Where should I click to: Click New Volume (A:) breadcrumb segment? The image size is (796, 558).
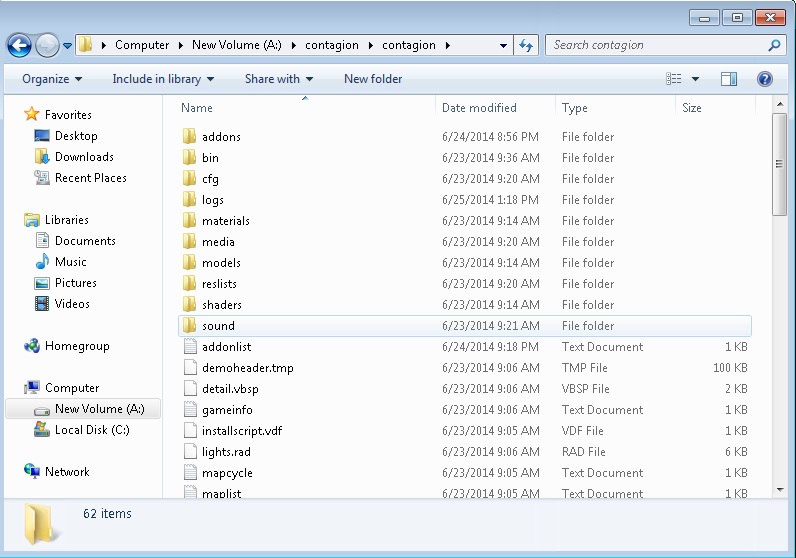click(x=237, y=45)
